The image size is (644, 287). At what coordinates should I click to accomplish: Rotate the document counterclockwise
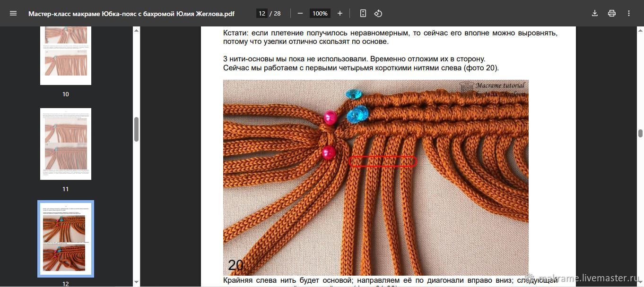tap(378, 13)
